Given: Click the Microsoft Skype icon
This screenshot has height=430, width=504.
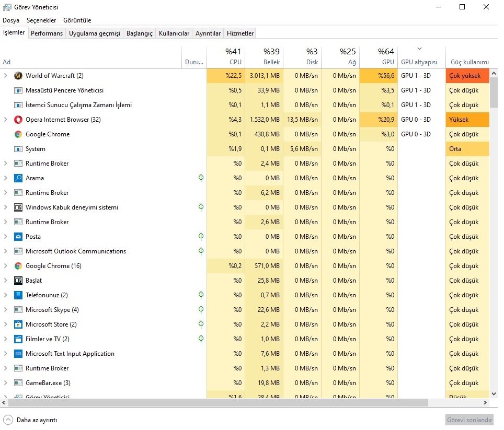Looking at the screenshot, I should click(x=18, y=310).
